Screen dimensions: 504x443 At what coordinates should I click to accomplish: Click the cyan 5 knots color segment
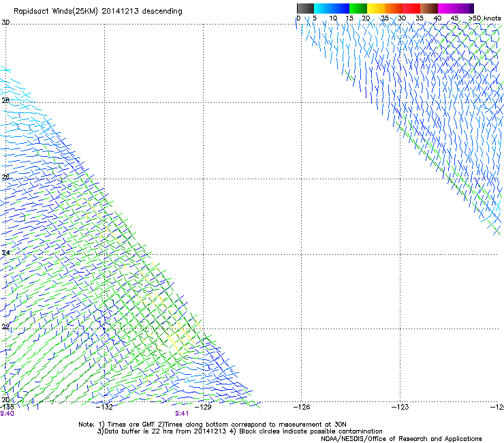tap(323, 8)
